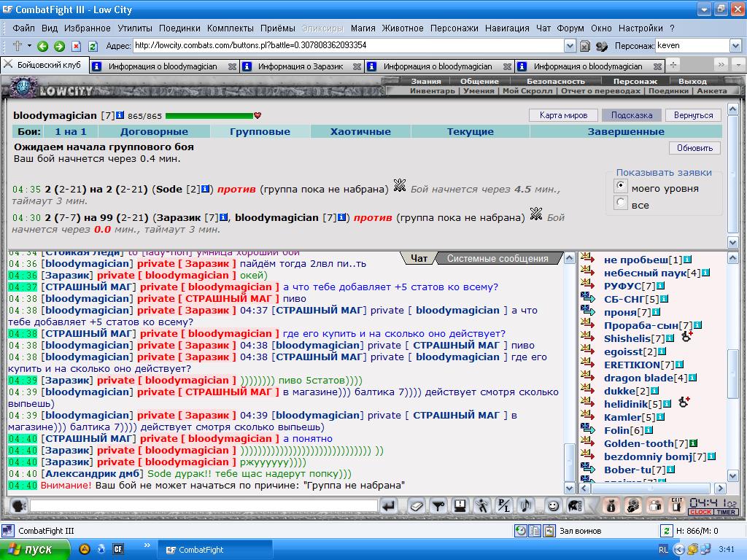
Task: Click the Подсказка button
Action: (x=632, y=115)
